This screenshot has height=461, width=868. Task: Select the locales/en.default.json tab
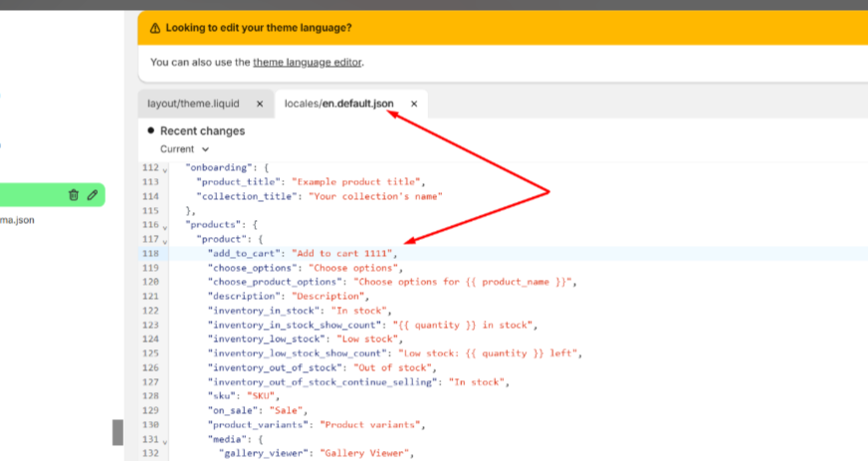pos(338,104)
